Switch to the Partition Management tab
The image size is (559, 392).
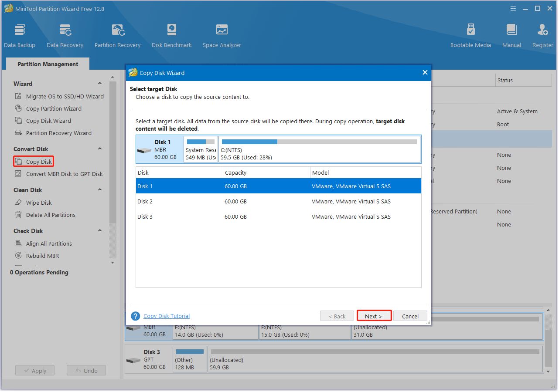click(48, 64)
